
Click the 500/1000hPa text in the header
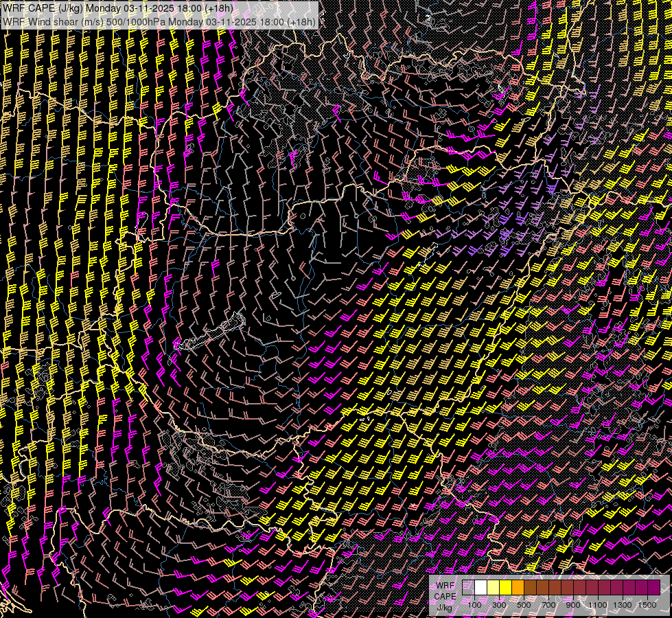pyautogui.click(x=137, y=21)
